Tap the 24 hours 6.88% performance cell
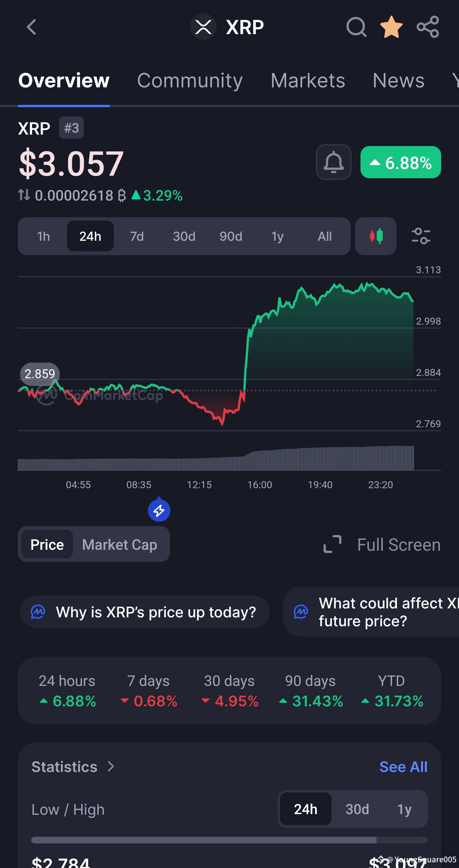459x868 pixels. (x=67, y=691)
